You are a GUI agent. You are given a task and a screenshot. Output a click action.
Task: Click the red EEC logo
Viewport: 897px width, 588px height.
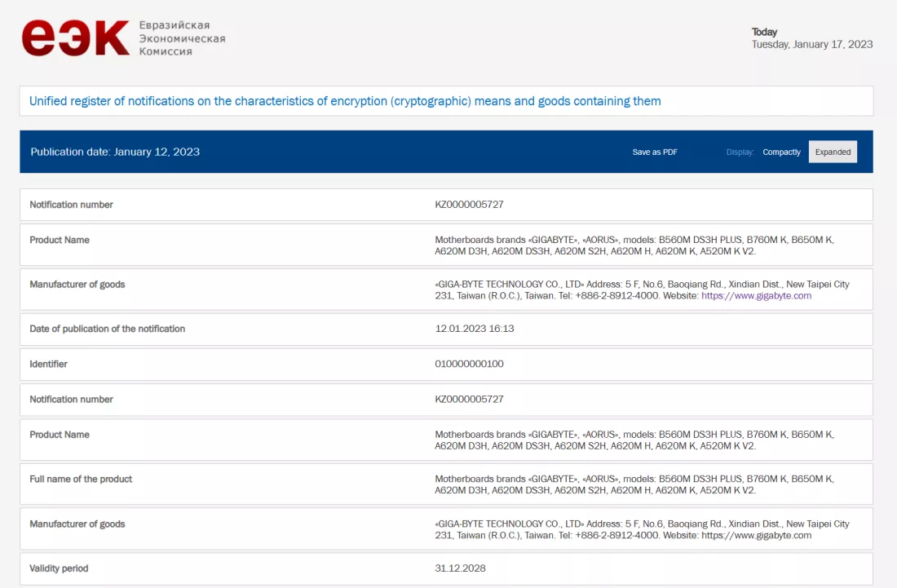[75, 38]
